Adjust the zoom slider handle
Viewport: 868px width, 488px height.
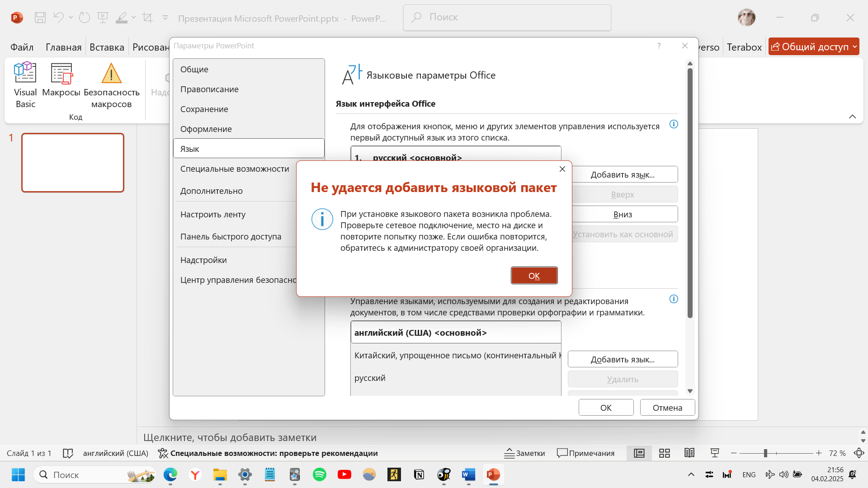click(765, 453)
